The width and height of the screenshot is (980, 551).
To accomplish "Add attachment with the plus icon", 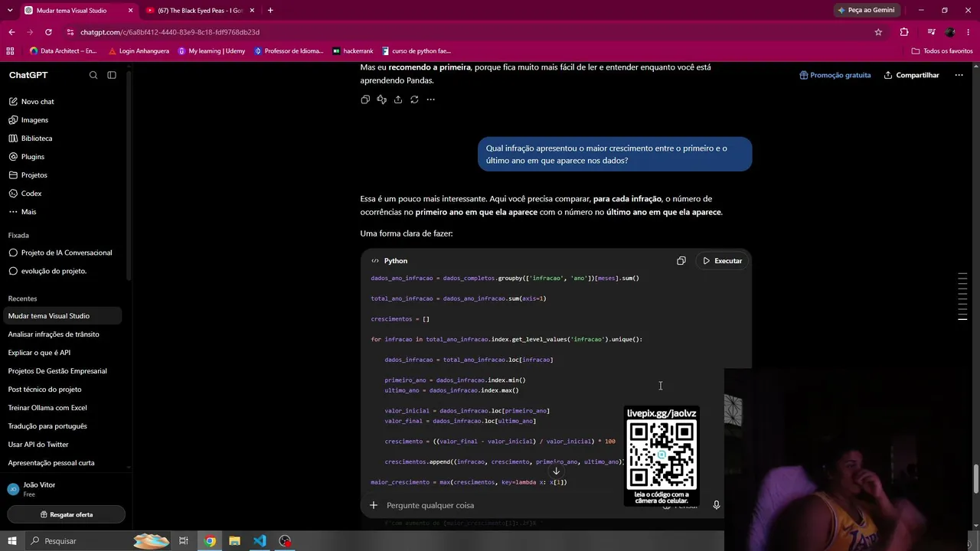I will click(374, 505).
